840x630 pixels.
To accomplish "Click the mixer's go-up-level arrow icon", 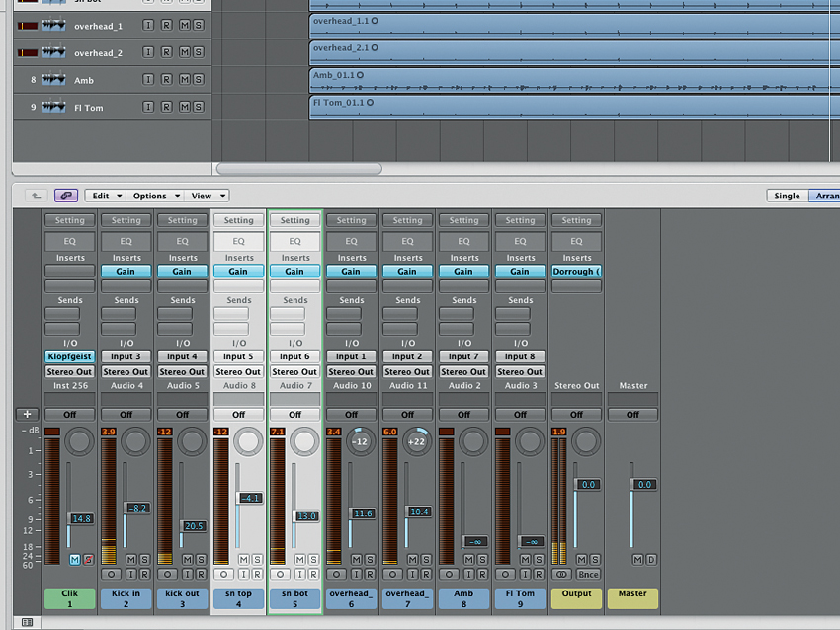I will 36,196.
